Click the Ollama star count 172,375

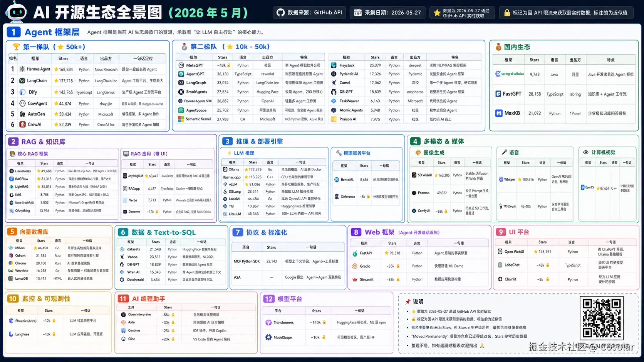click(255, 170)
